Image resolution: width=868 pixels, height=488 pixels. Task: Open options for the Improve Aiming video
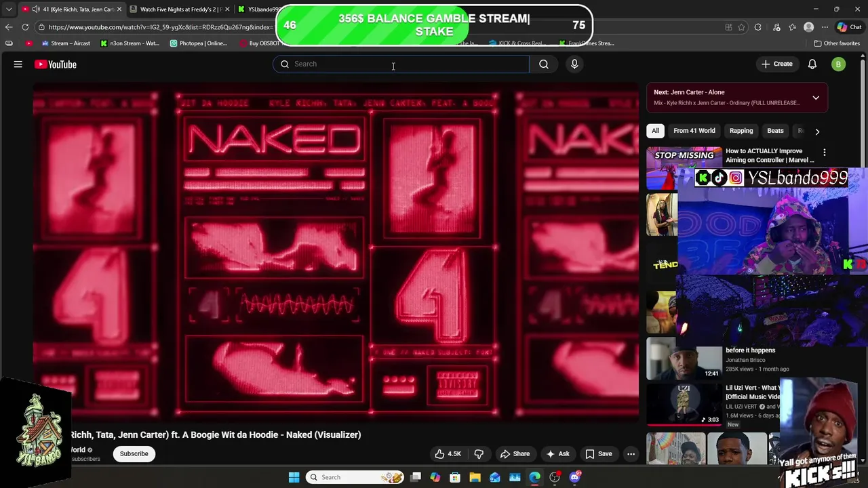825,152
